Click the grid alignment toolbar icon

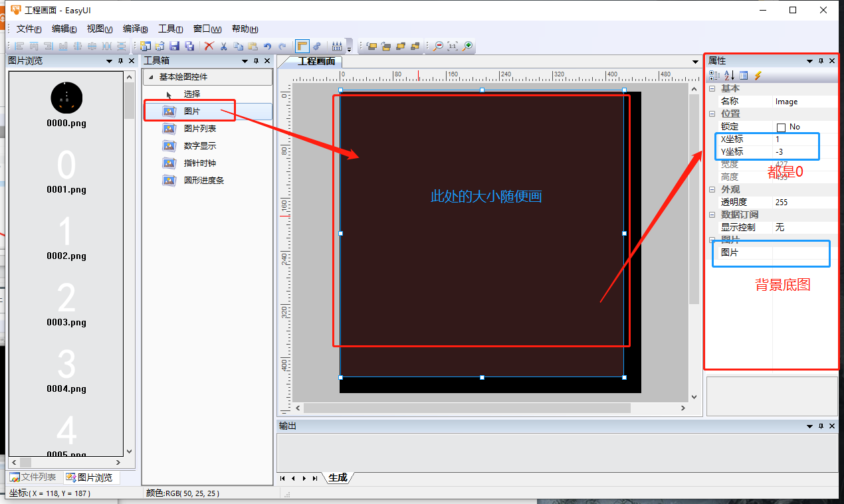[x=336, y=46]
